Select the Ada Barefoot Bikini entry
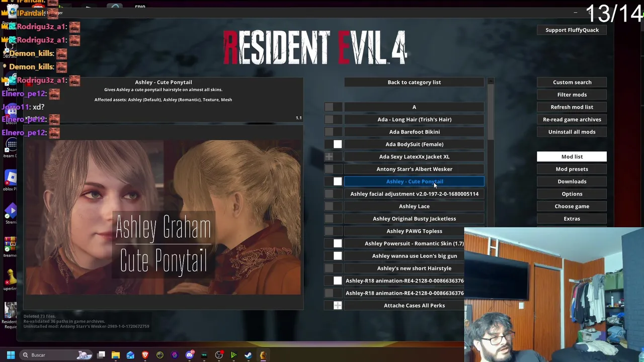Image resolution: width=644 pixels, height=362 pixels. pyautogui.click(x=414, y=132)
